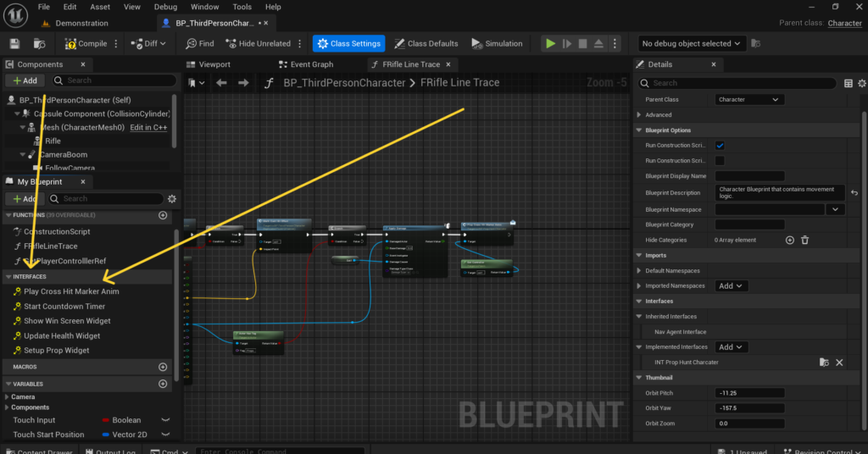Add a new variable with plus icon

click(x=163, y=384)
